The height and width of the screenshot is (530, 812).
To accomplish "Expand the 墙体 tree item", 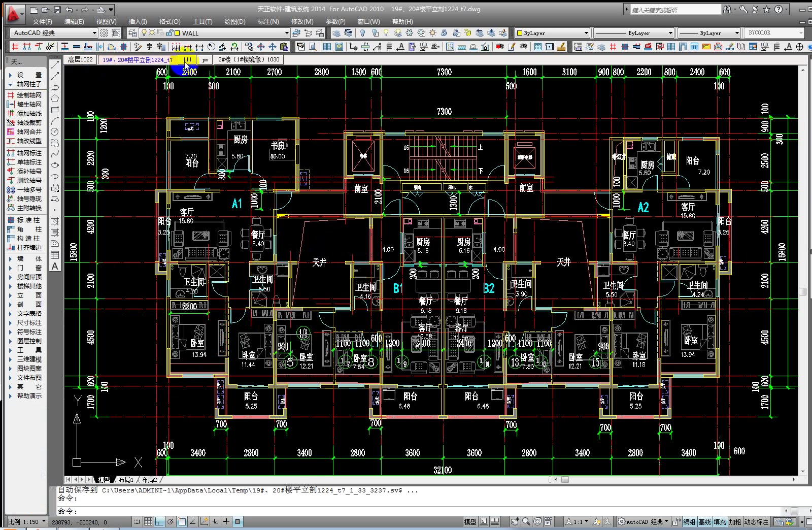I will coord(10,259).
